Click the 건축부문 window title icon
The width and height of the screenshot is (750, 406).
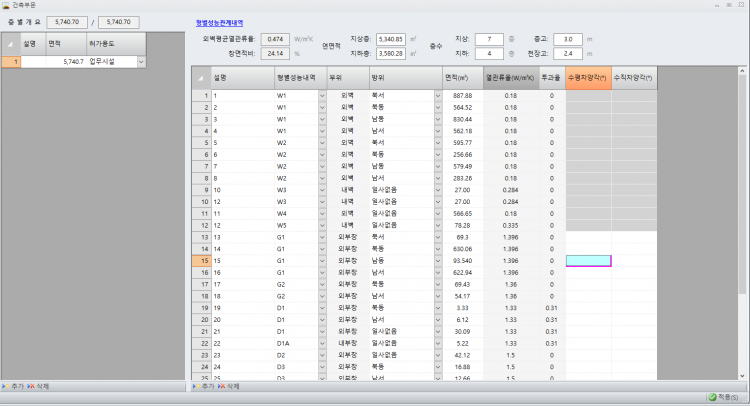pos(6,5)
